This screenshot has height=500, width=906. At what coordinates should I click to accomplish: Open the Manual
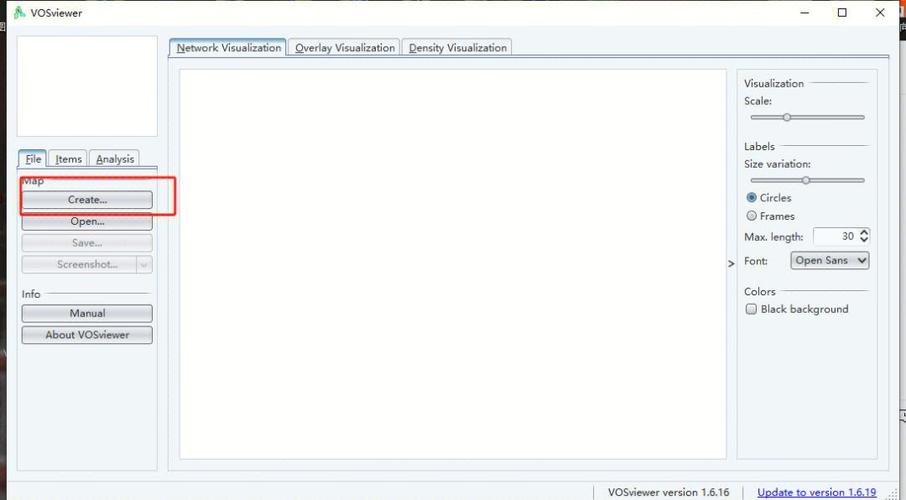coord(87,313)
